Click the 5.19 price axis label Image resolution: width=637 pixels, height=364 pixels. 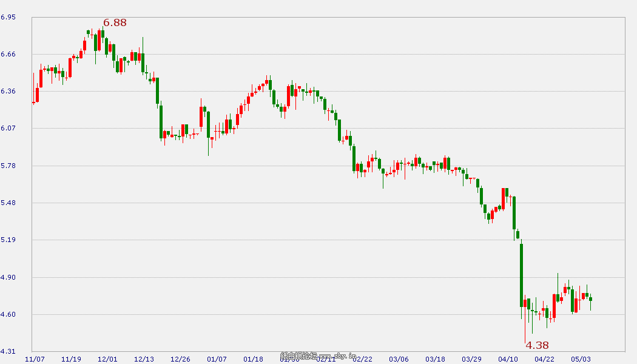click(x=8, y=240)
